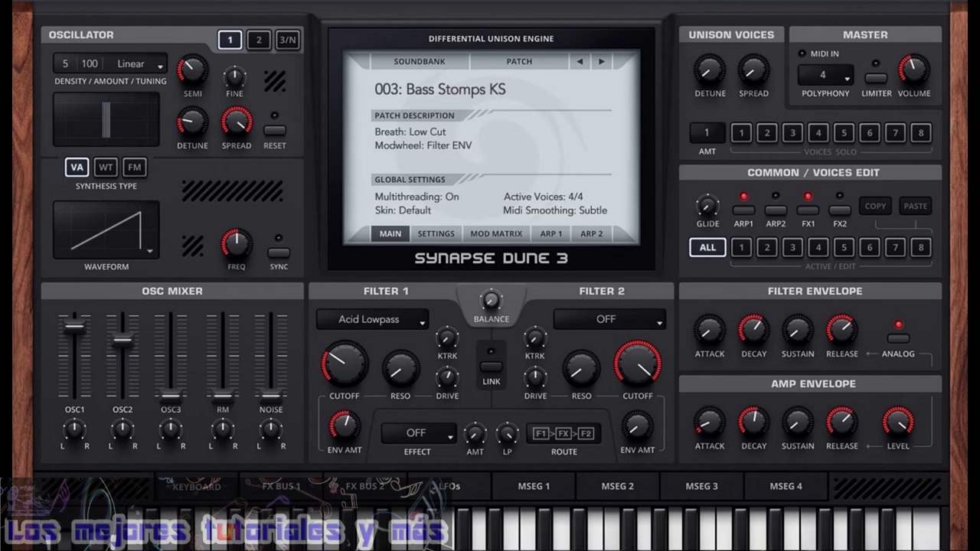The height and width of the screenshot is (551, 980).
Task: Click the COPY voices button
Action: click(x=875, y=206)
